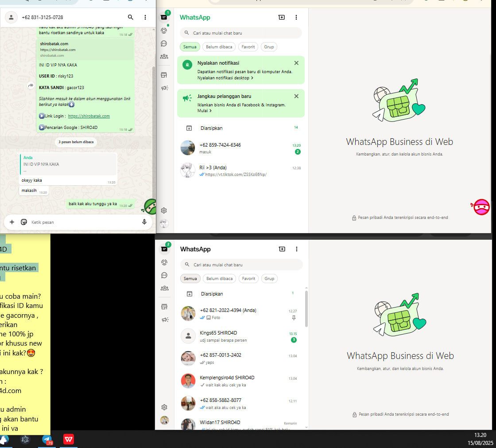Select Belum dibaca filter in upper window

click(219, 47)
